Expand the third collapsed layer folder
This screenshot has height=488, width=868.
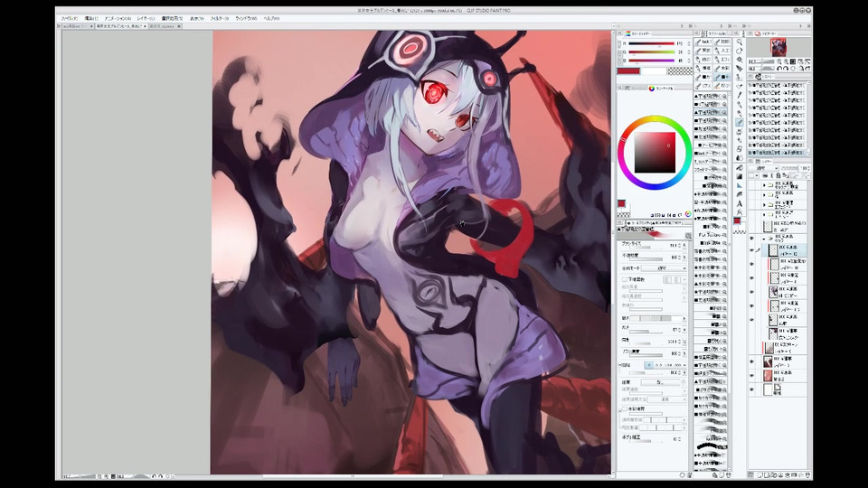(764, 205)
